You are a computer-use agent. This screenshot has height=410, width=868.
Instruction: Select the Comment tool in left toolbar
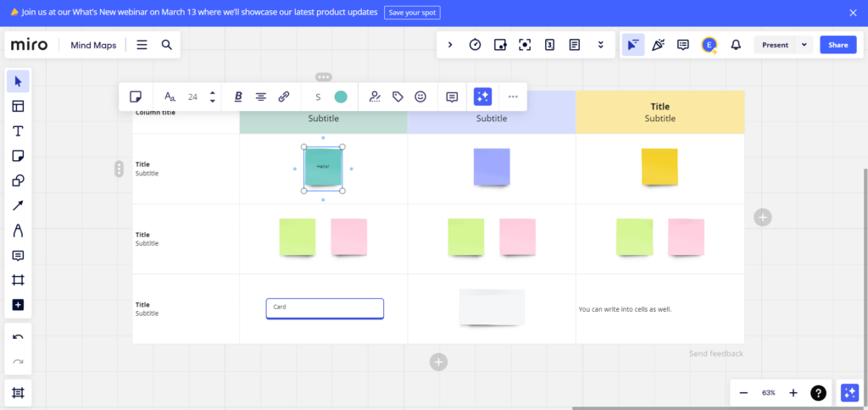(18, 256)
